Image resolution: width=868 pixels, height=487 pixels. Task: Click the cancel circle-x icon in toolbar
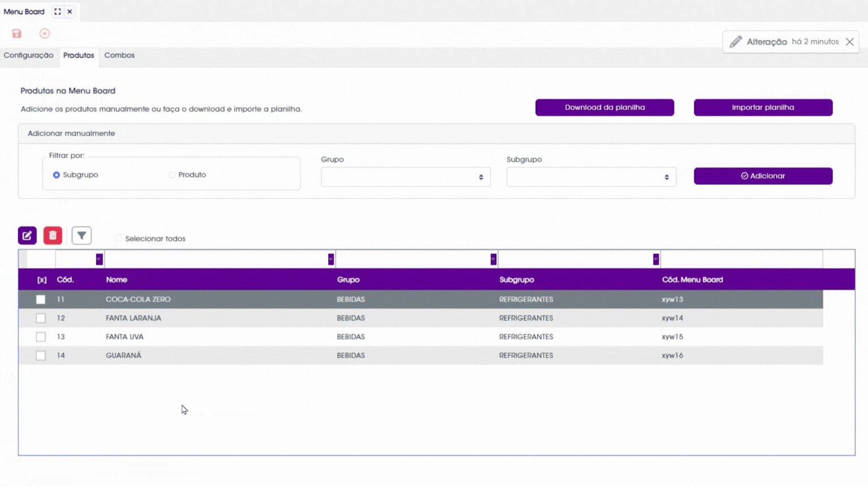tap(45, 33)
